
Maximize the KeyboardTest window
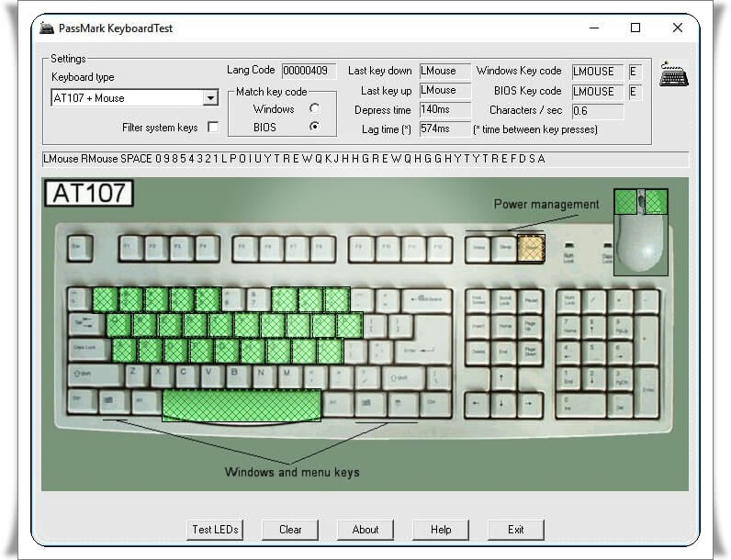pyautogui.click(x=635, y=28)
